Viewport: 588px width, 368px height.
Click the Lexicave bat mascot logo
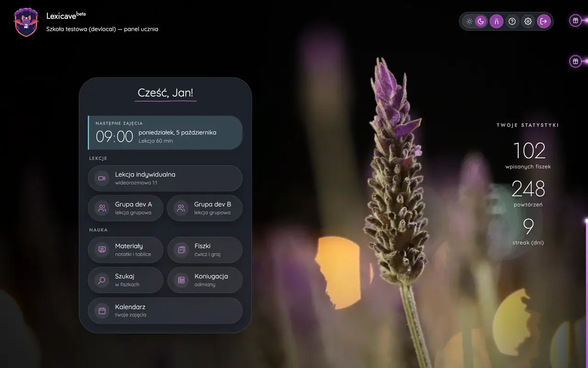tap(26, 22)
